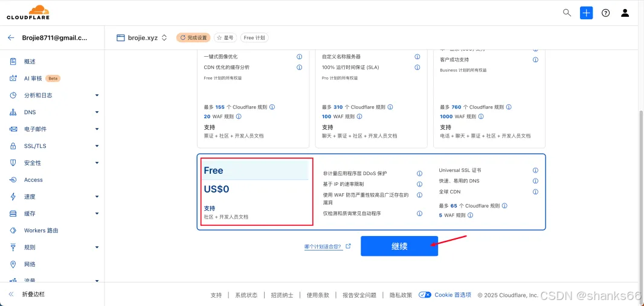Image resolution: width=644 pixels, height=306 pixels.
Task: Open 报告安全问题 footer link
Action: tap(359, 295)
